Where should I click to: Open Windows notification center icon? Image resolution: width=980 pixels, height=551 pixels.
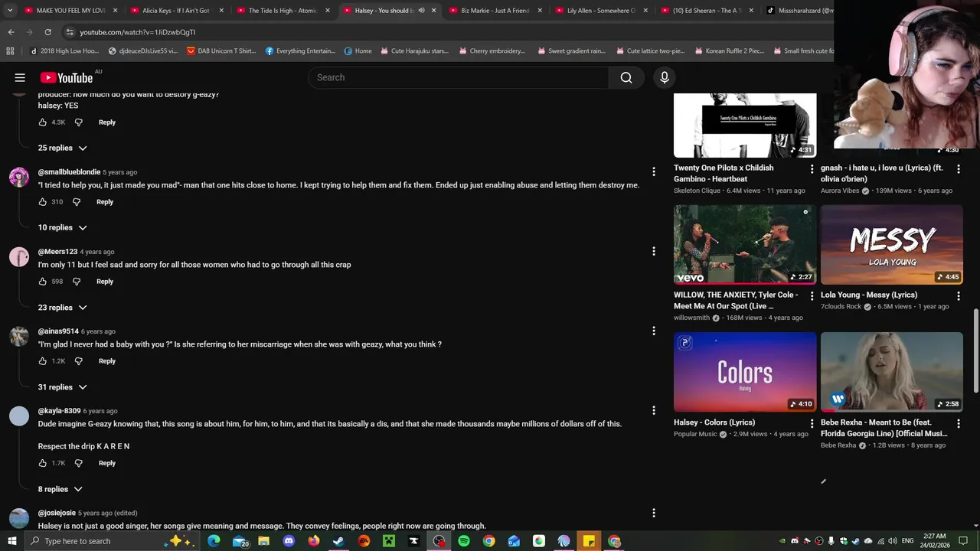point(963,541)
